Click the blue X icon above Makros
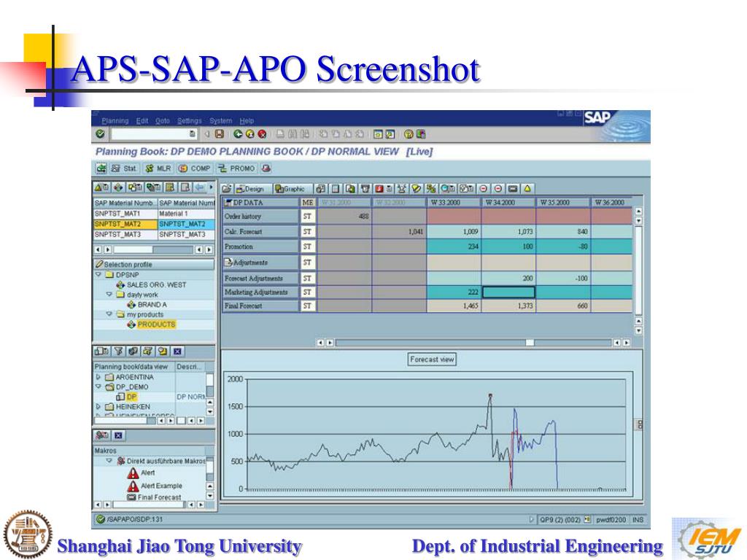Screen dimensions: 747x560 point(119,435)
